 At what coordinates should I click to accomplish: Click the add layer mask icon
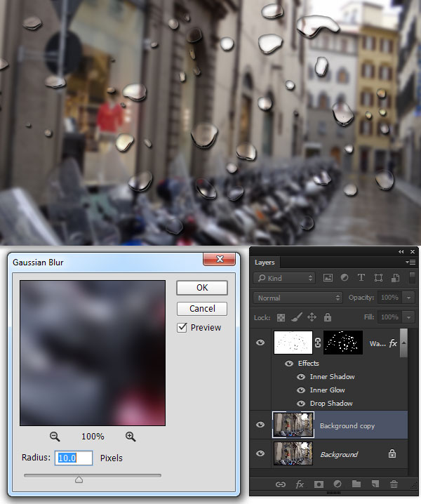tap(318, 484)
